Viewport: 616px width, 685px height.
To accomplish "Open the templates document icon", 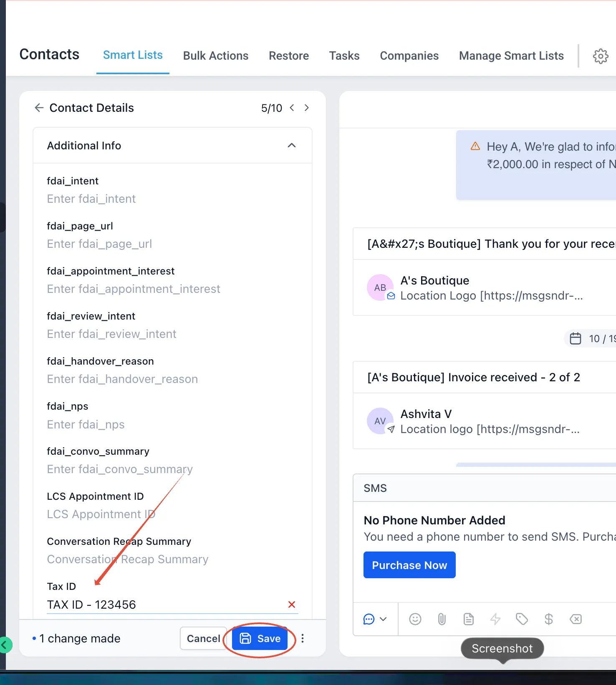I will (x=469, y=619).
